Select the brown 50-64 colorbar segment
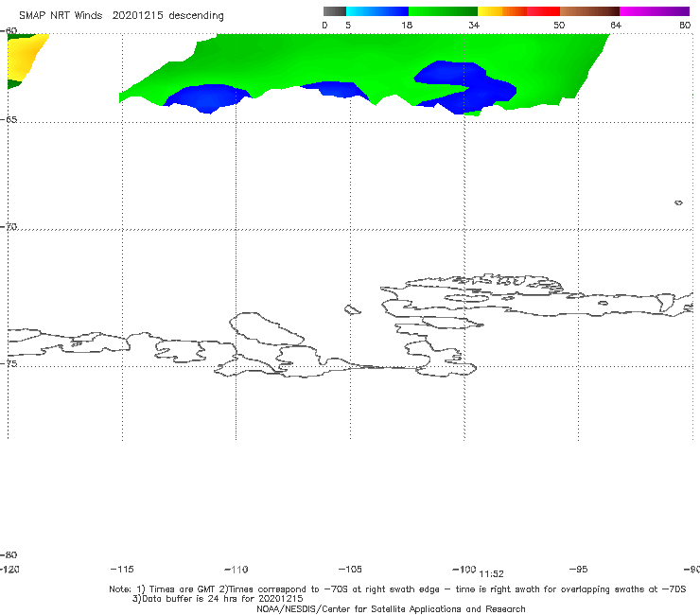The width and height of the screenshot is (700, 615). [x=589, y=11]
